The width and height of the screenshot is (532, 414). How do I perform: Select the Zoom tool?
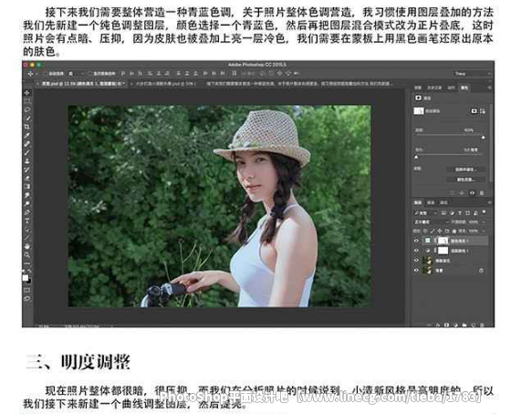coord(27,255)
